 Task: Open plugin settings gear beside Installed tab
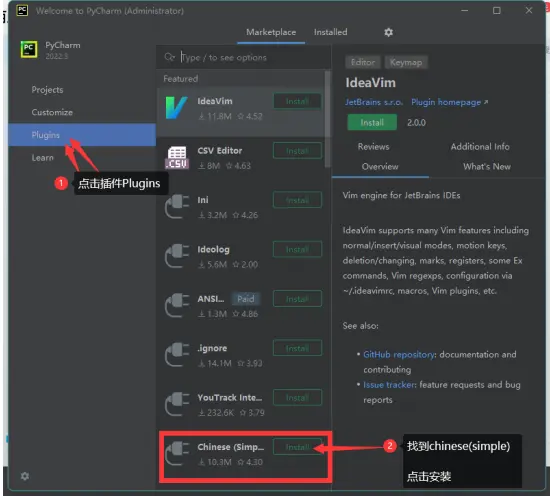point(388,32)
